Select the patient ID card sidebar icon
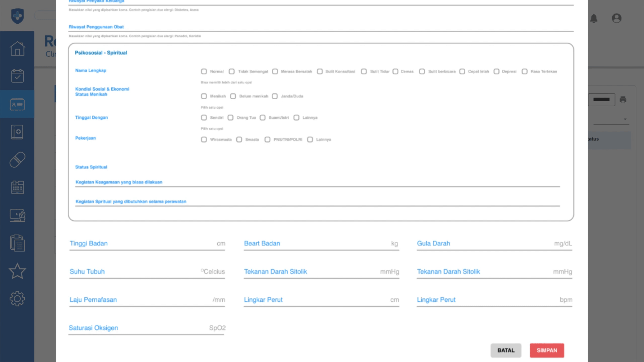 (17, 104)
